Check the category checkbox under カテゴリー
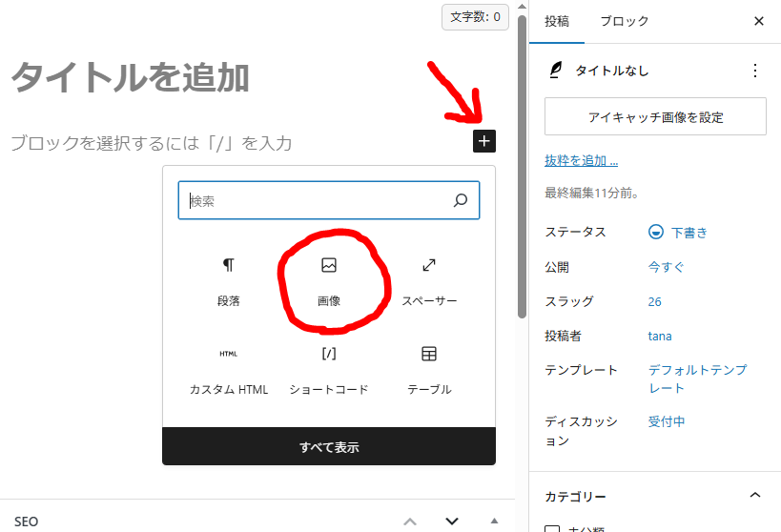Screen dimensions: 781x532 point(552,527)
